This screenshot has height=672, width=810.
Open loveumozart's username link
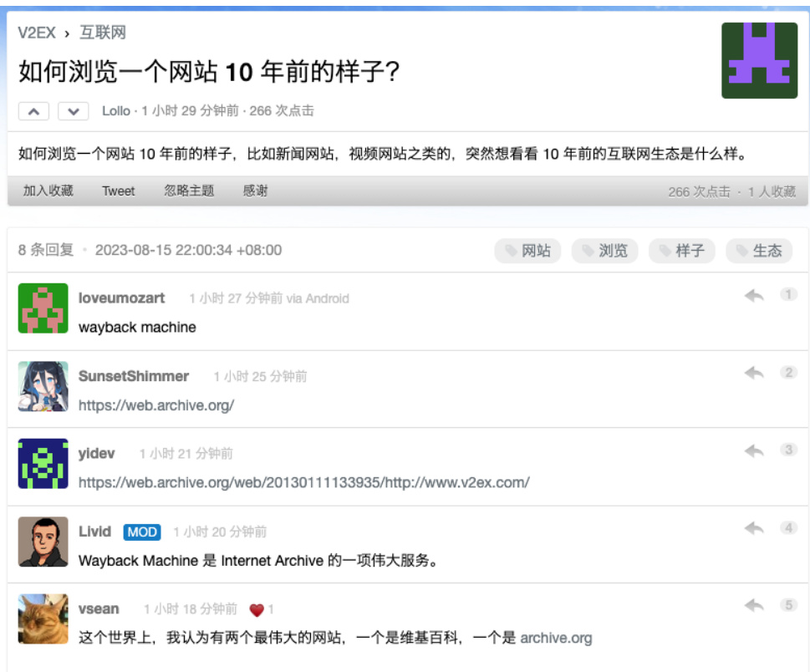click(121, 298)
